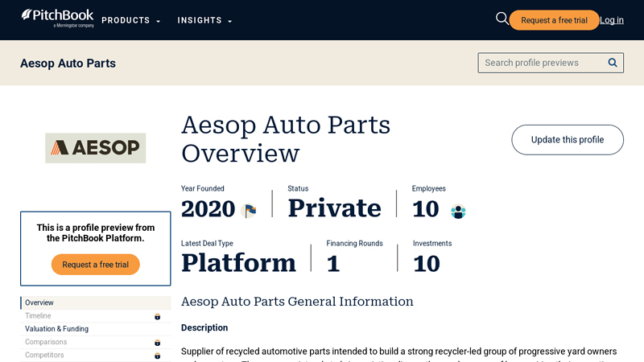The height and width of the screenshot is (362, 644).
Task: Click the Aesop company logo image
Action: 95,148
